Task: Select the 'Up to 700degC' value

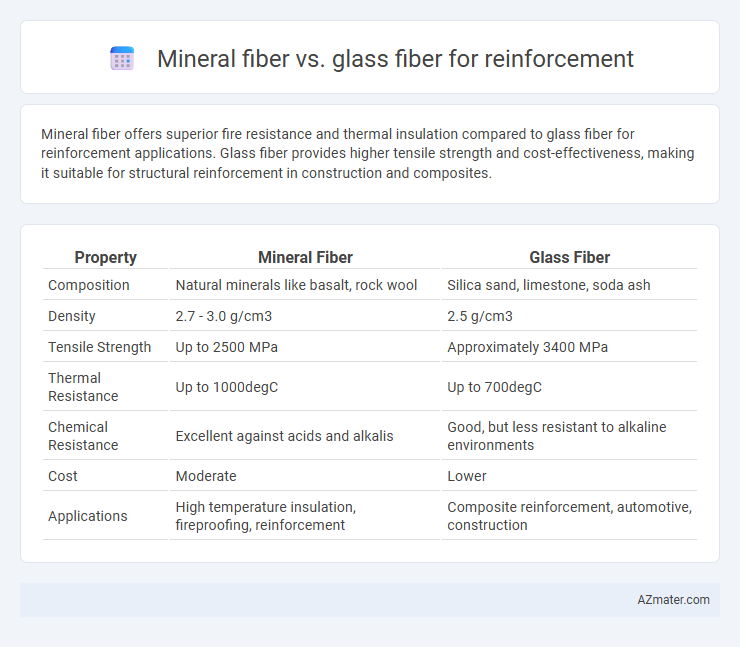Action: point(494,387)
